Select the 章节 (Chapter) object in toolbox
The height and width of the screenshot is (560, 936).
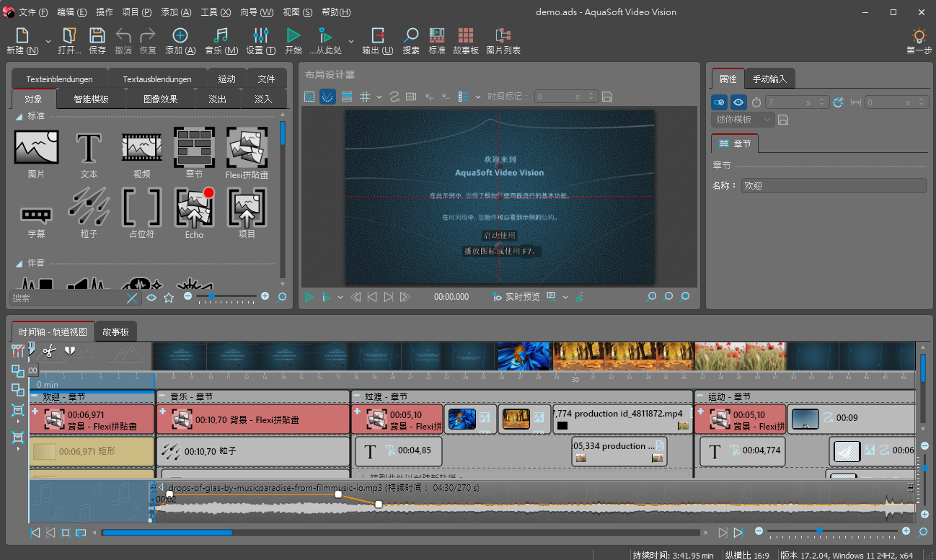[194, 153]
